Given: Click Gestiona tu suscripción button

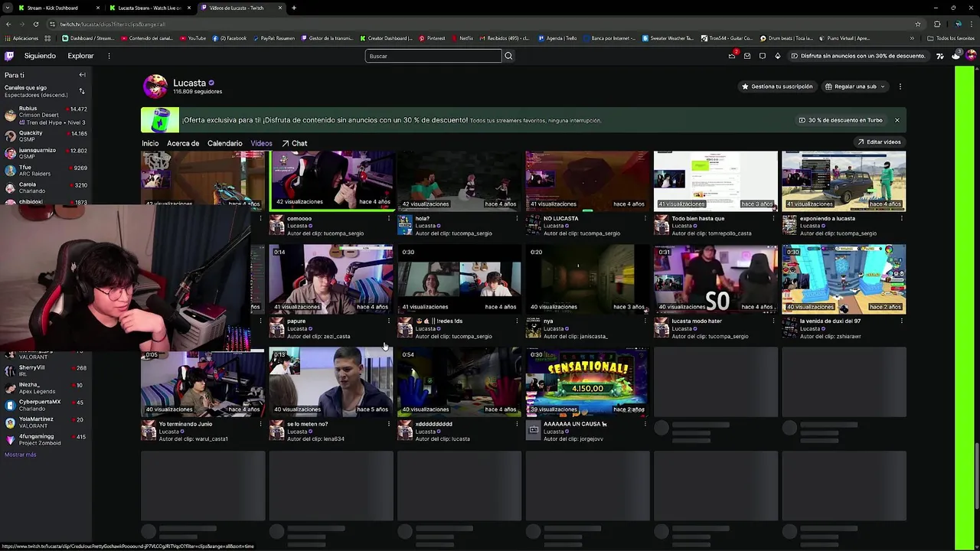Looking at the screenshot, I should (777, 86).
